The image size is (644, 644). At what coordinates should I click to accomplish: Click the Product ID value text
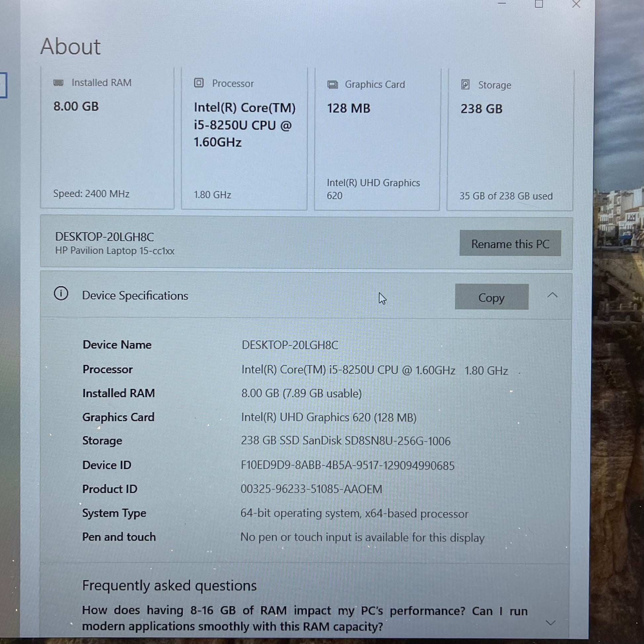(x=311, y=489)
